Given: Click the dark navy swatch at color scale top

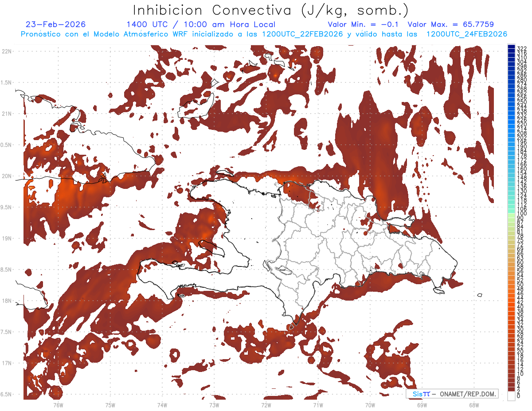Looking at the screenshot, I should 512,47.
